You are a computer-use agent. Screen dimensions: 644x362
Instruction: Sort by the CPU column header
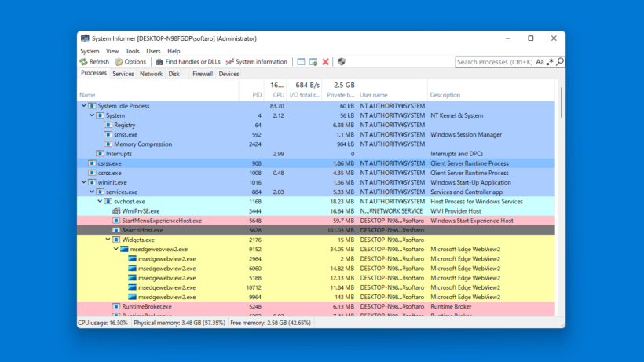pos(276,90)
